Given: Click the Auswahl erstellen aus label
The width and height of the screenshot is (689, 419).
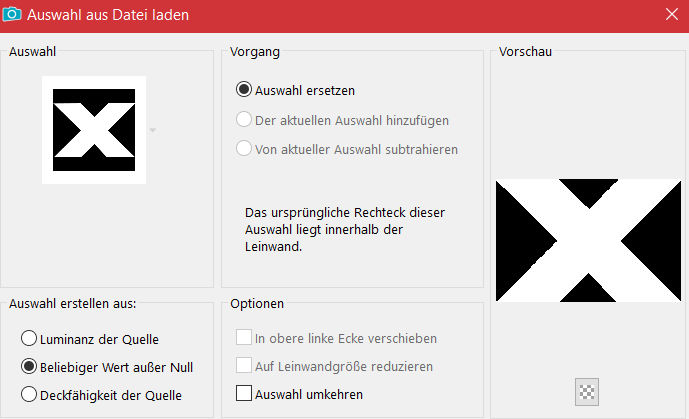Looking at the screenshot, I should [72, 303].
